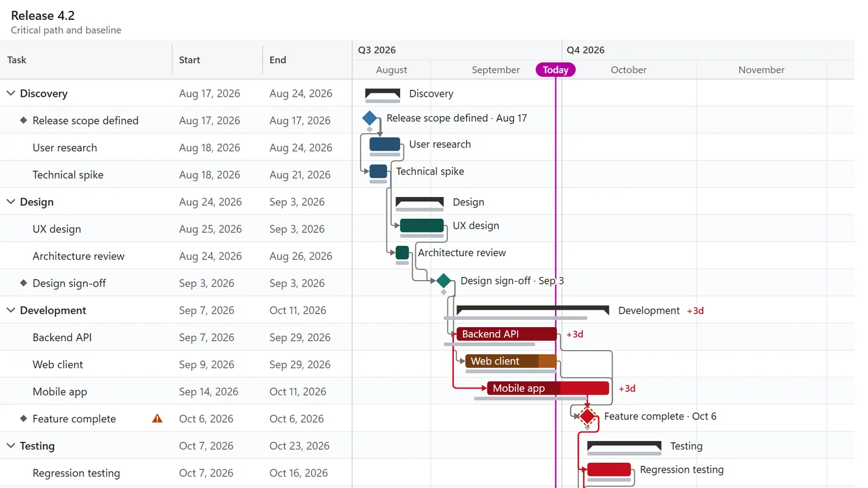Screen dimensions: 868x488
Task: Select the red Regression testing task bar
Action: coord(609,469)
